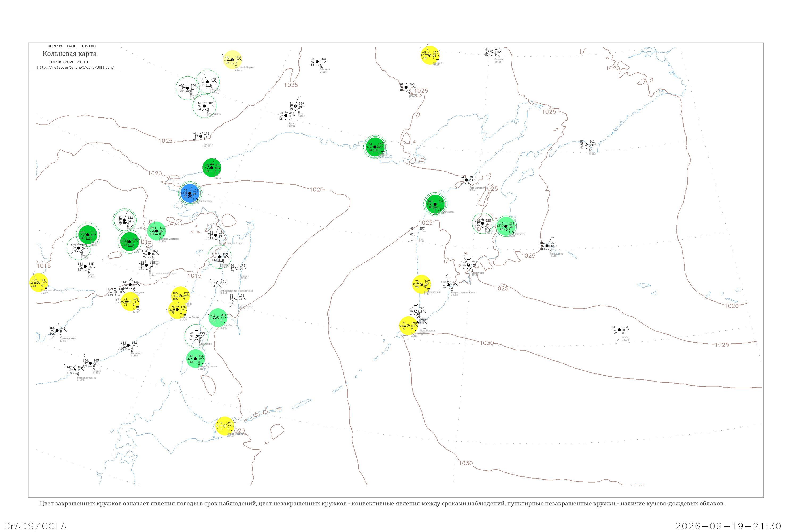Click the Южно-Курильск yellow station circle
The image size is (798, 532).
click(225, 426)
